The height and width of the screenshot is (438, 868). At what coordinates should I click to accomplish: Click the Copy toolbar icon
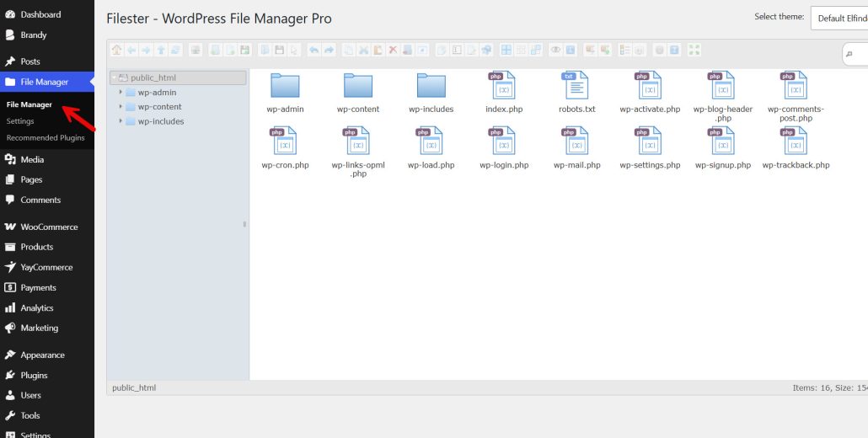click(348, 50)
